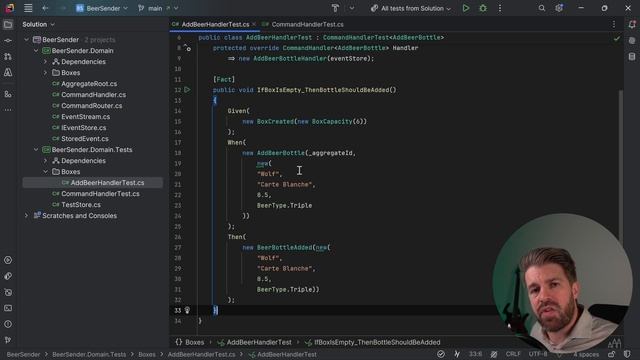Open Git tool window icon
640x360 pixels.
(8, 340)
